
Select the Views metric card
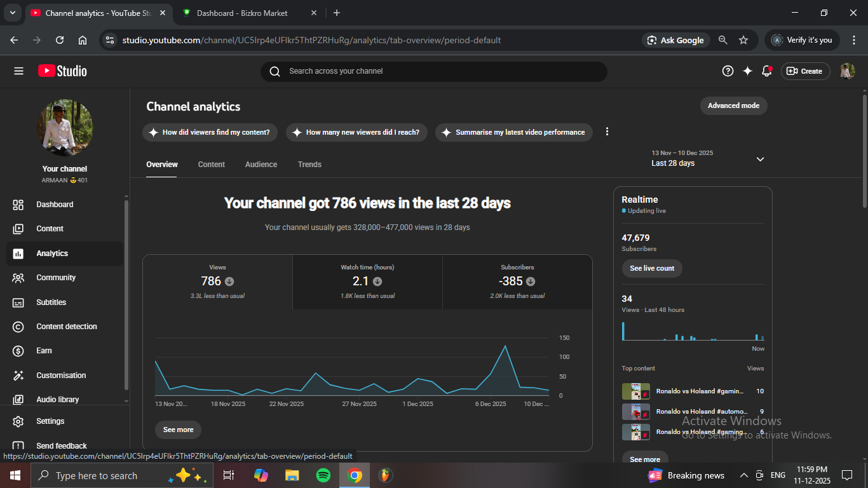click(217, 282)
